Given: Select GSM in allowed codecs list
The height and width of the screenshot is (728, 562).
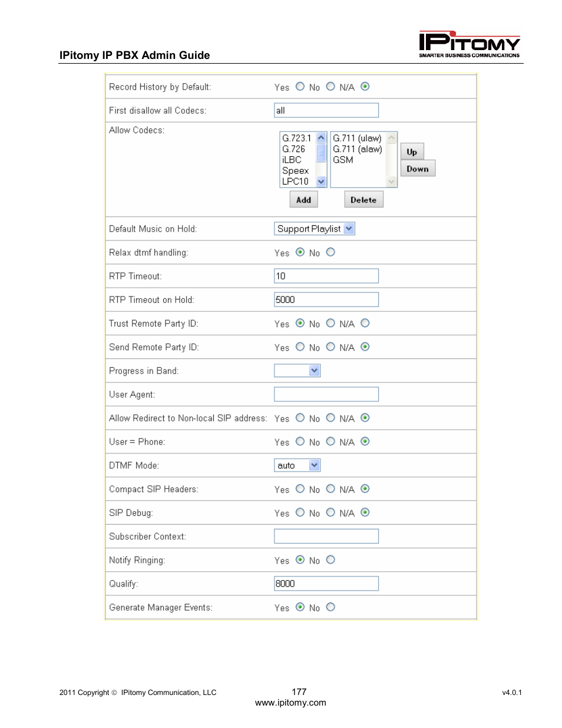Looking at the screenshot, I should coord(343,160).
